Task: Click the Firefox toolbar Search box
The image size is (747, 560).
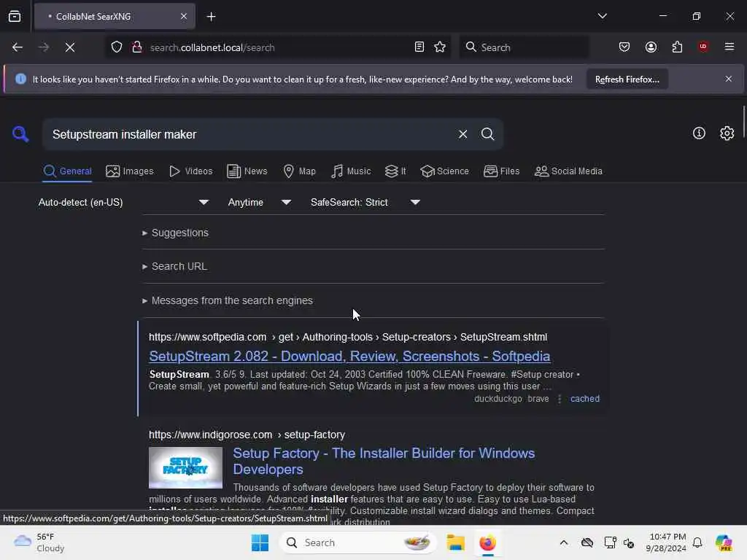Action: point(524,47)
